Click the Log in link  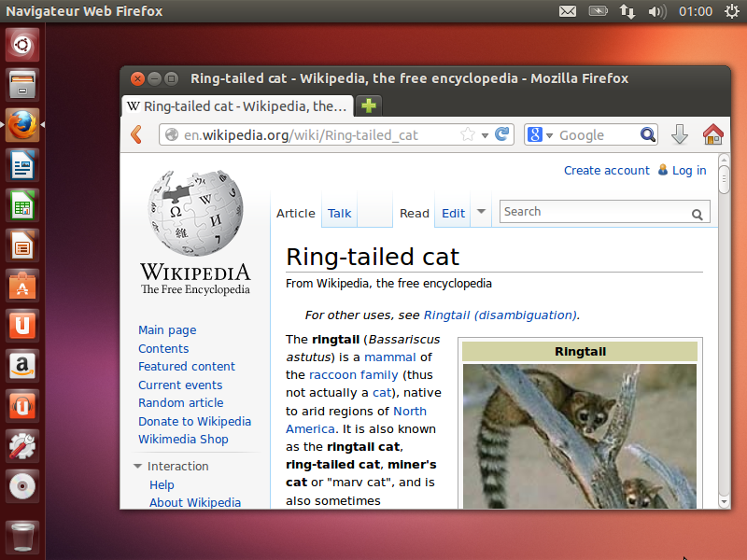click(689, 171)
